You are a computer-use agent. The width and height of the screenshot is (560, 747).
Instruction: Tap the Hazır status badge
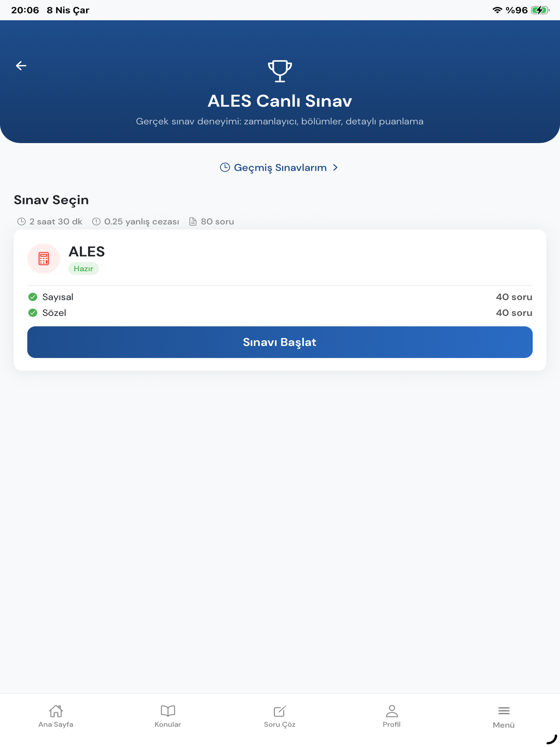(x=83, y=268)
